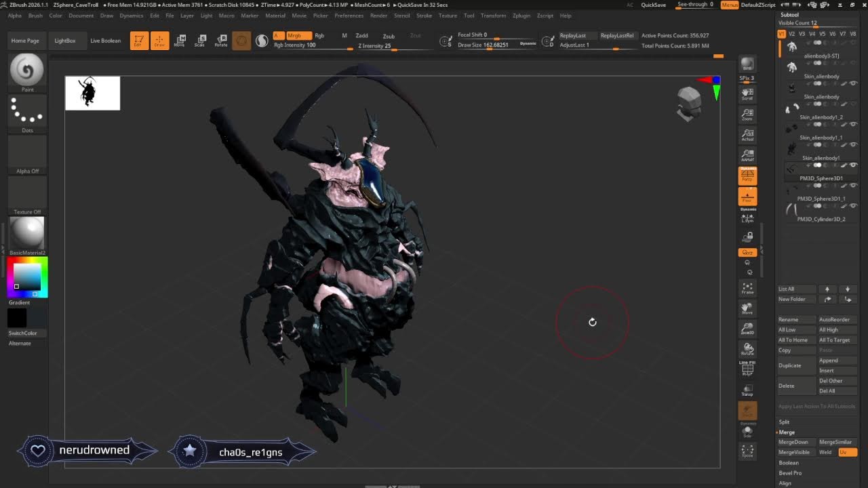
Task: Select the Scale tool in the top shelf
Action: (x=200, y=41)
